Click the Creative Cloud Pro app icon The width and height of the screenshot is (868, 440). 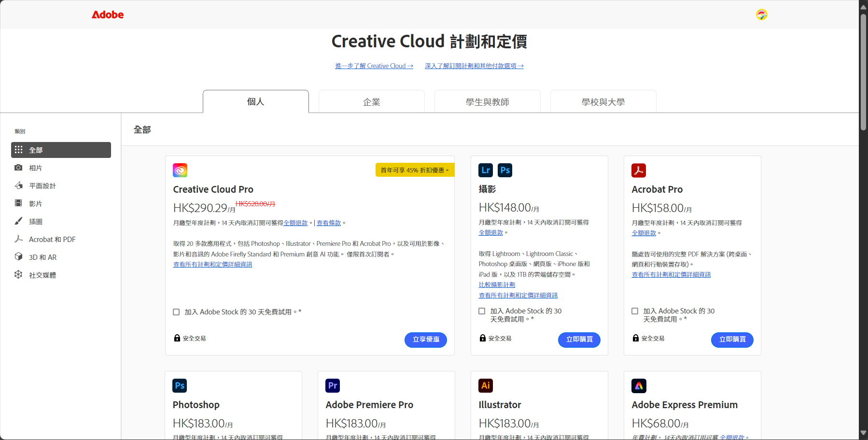tap(180, 170)
